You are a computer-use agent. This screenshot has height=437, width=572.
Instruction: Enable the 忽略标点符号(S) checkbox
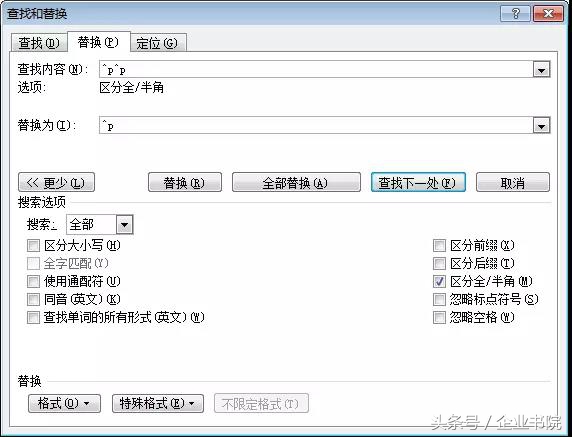coord(439,299)
